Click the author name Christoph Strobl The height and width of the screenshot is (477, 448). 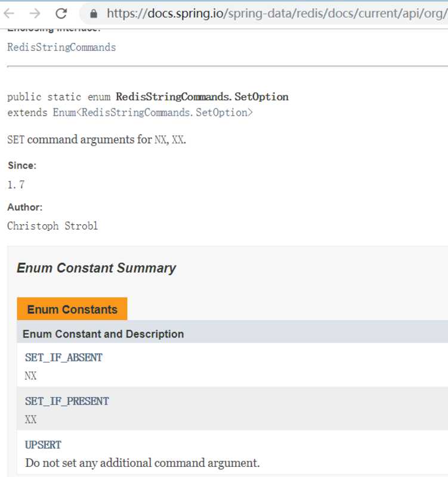click(x=52, y=226)
